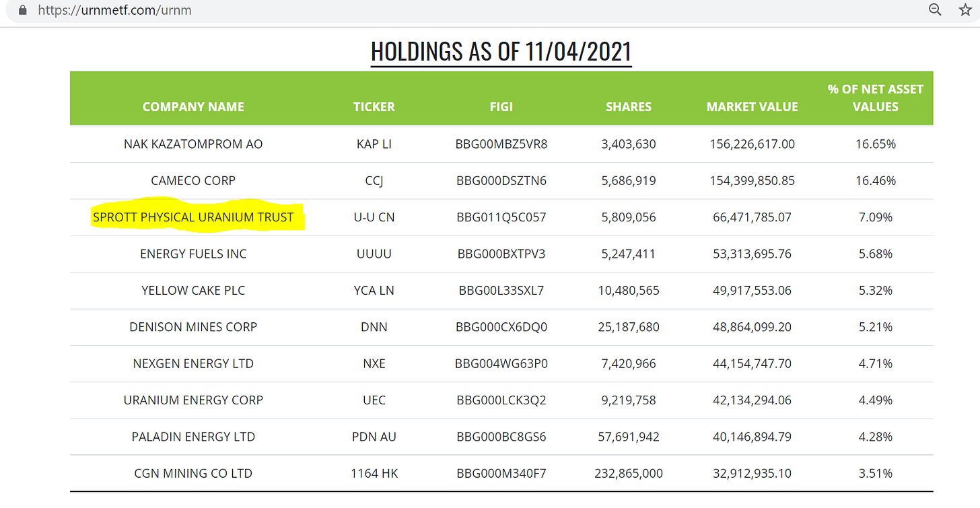Image resolution: width=980 pixels, height=508 pixels.
Task: Select NAK KAZATOMPROM AO company name
Action: pos(193,144)
